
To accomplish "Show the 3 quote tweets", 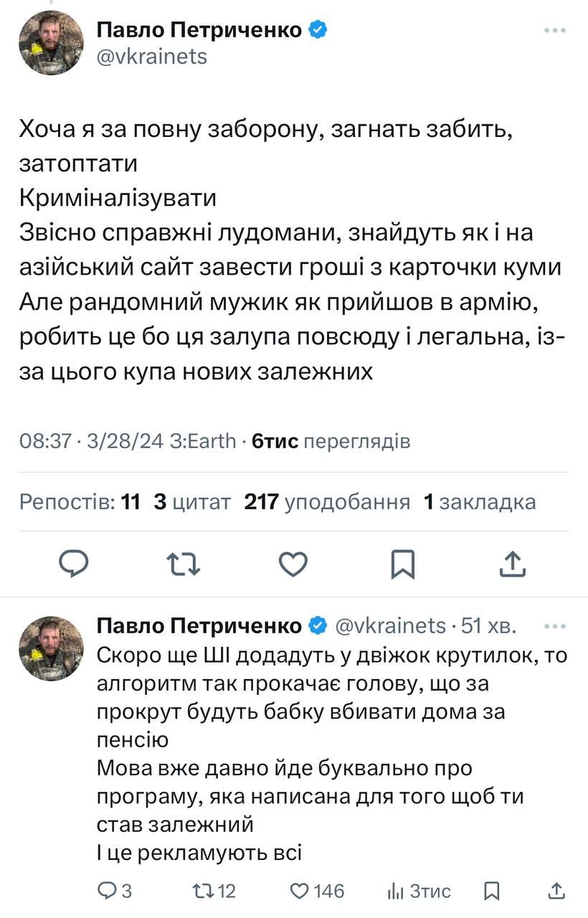I will [192, 502].
